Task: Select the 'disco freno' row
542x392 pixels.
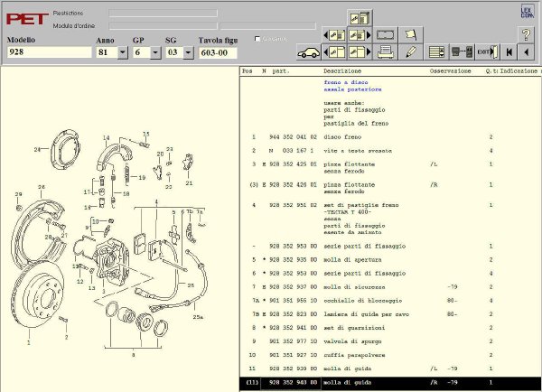Action: click(390, 137)
